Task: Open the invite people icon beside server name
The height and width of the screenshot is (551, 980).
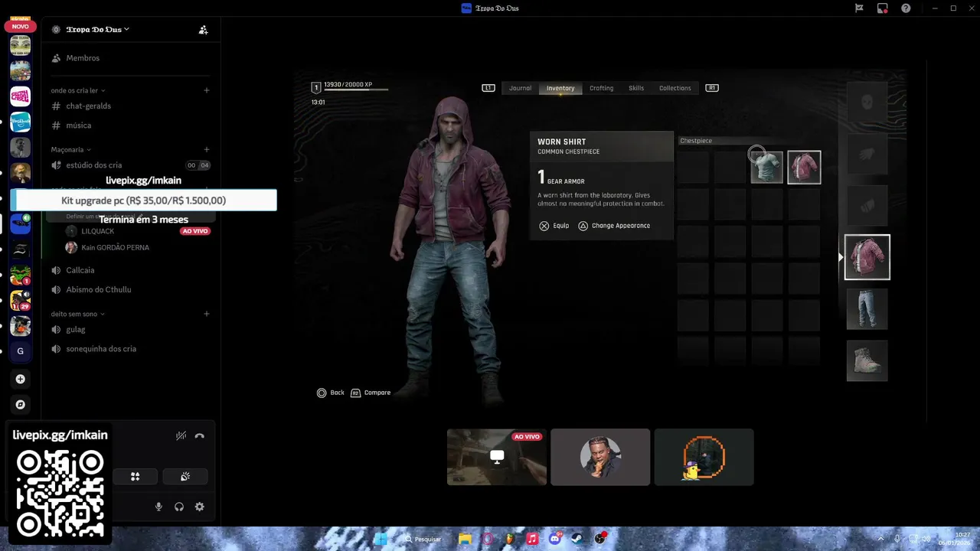Action: point(203,30)
